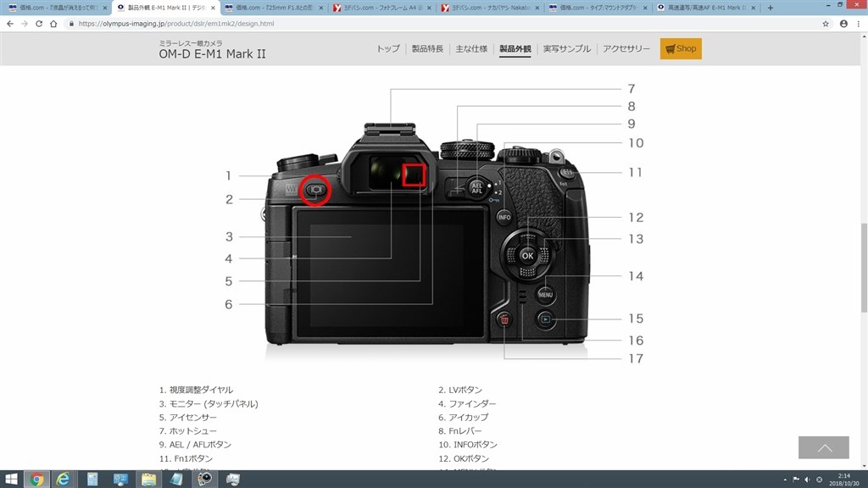This screenshot has width=868, height=488.
Task: Open File Explorer from the taskbar
Action: click(x=148, y=480)
